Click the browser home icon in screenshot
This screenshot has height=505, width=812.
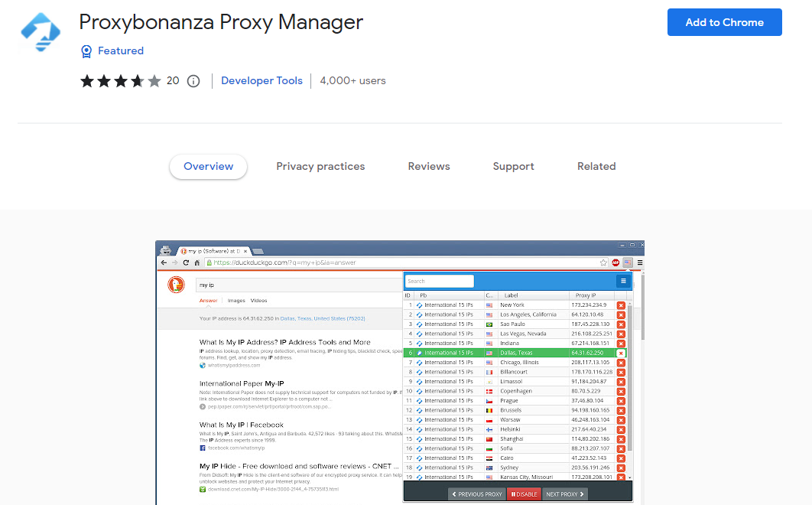coord(197,263)
